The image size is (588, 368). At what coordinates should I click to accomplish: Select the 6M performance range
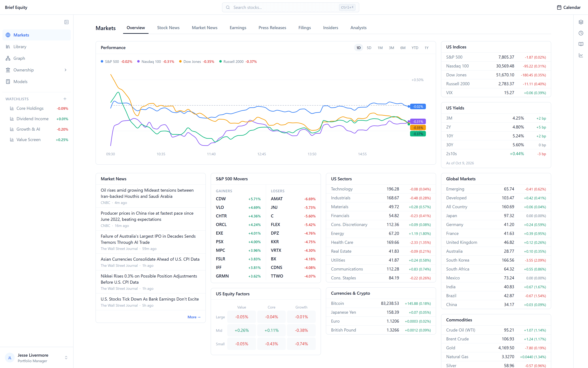pyautogui.click(x=403, y=48)
